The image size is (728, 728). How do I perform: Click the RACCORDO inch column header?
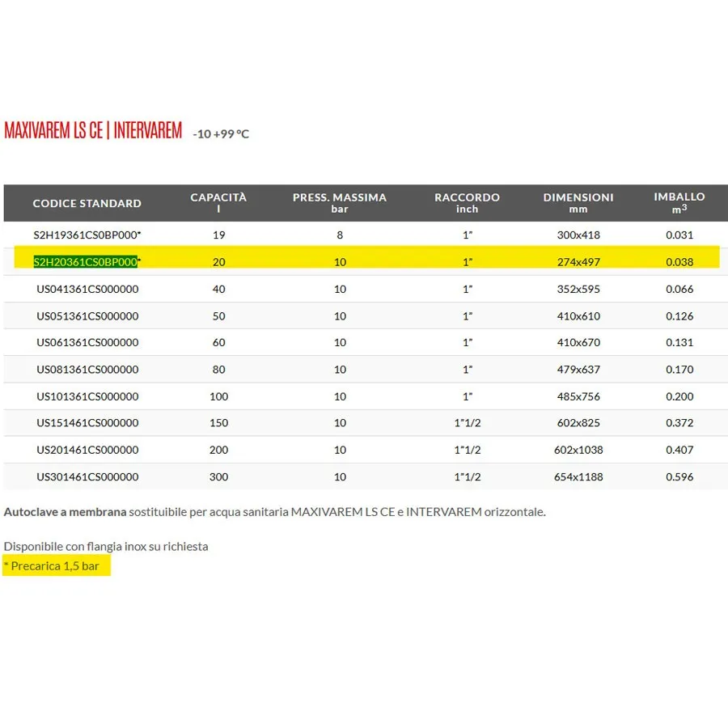coord(467,203)
